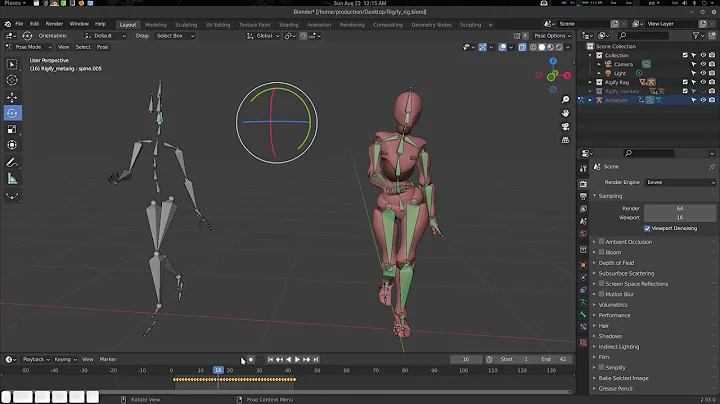Viewport: 720px width, 404px height.
Task: Open the Output properties tab icon
Action: pyautogui.click(x=583, y=196)
